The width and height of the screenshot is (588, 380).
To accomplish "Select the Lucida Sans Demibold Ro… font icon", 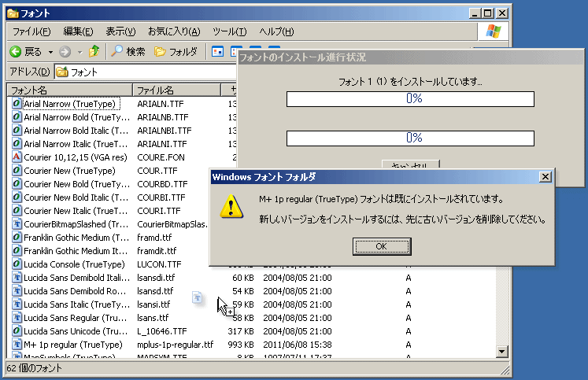I will pos(17,291).
